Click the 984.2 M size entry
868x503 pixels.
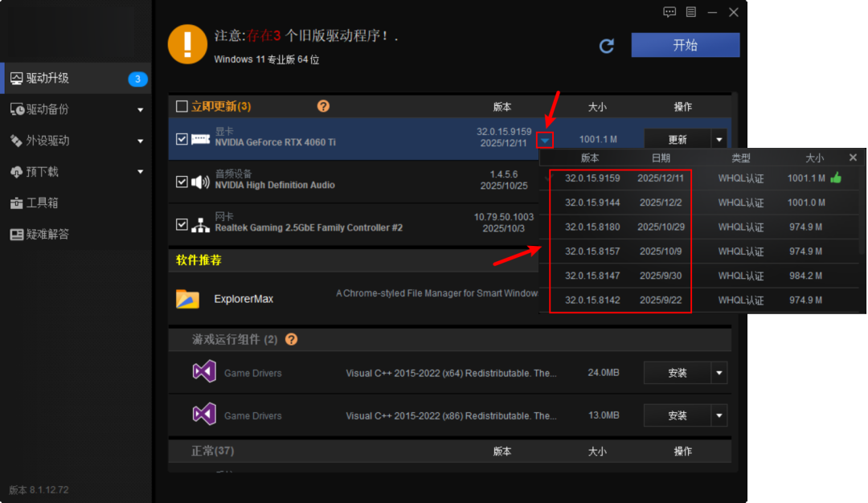coord(805,276)
